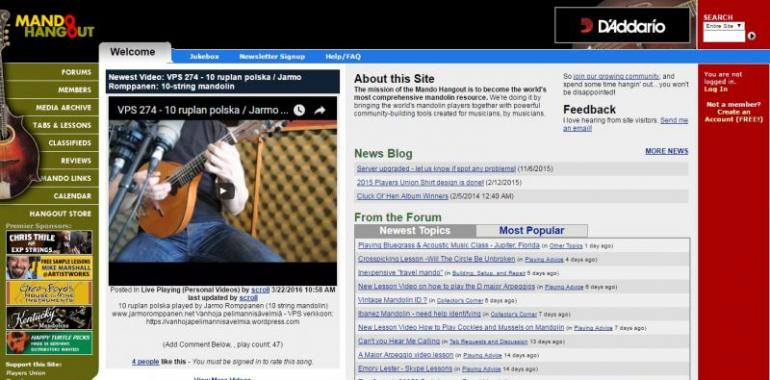Open D major Arpeggios lesson video topic

(x=446, y=286)
